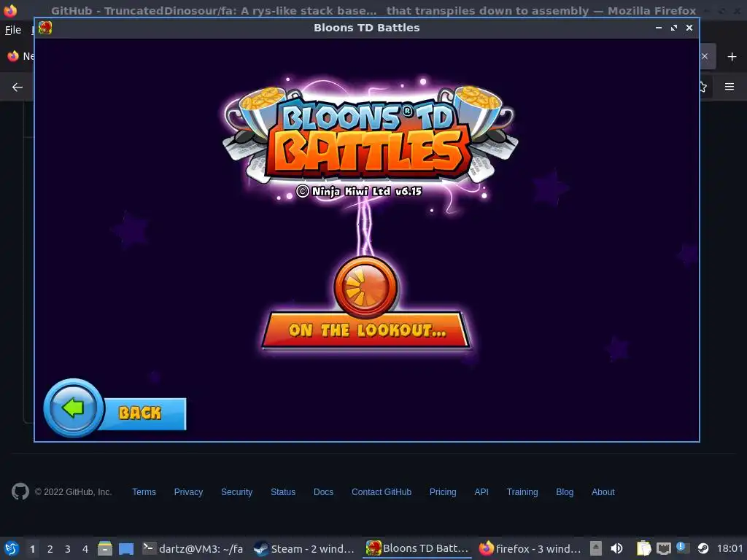Screen dimensions: 747x560
Task: Close the Bloons TD Battles window
Action: [689, 28]
